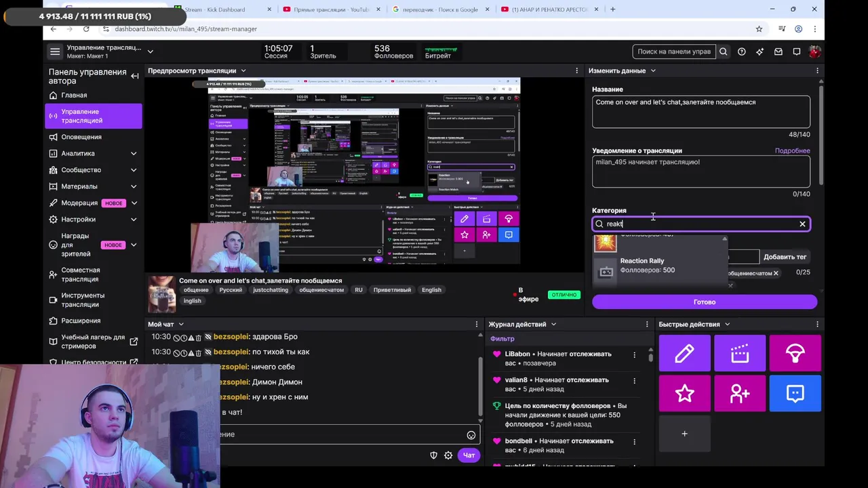Click the purple Готово button
This screenshot has height=488, width=868.
tap(705, 302)
